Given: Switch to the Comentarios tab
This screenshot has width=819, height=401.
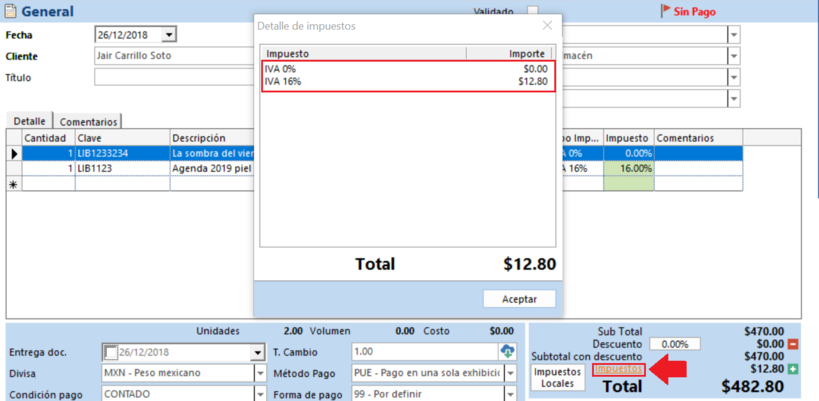Looking at the screenshot, I should (x=88, y=122).
